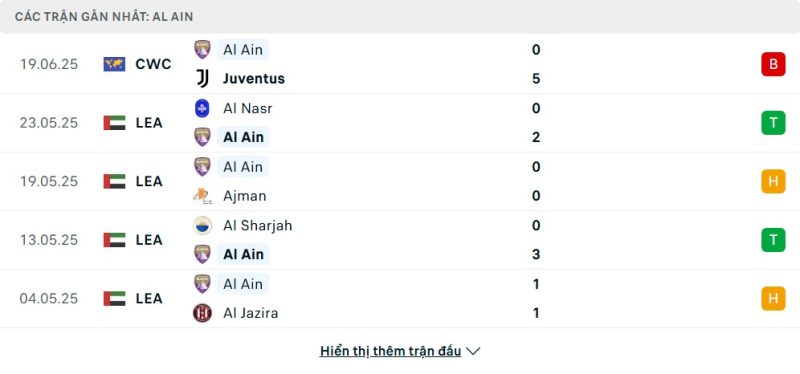The width and height of the screenshot is (800, 374).
Task: Open the Juventus team name link
Action: 254,79
